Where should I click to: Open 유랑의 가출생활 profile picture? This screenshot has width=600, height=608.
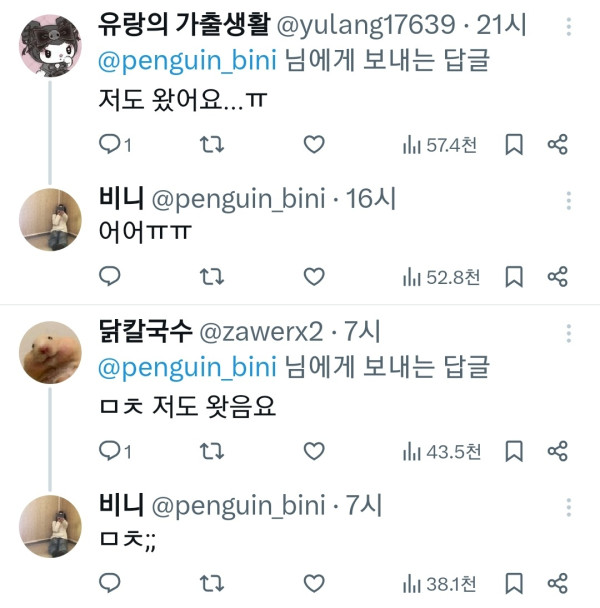pyautogui.click(x=51, y=44)
